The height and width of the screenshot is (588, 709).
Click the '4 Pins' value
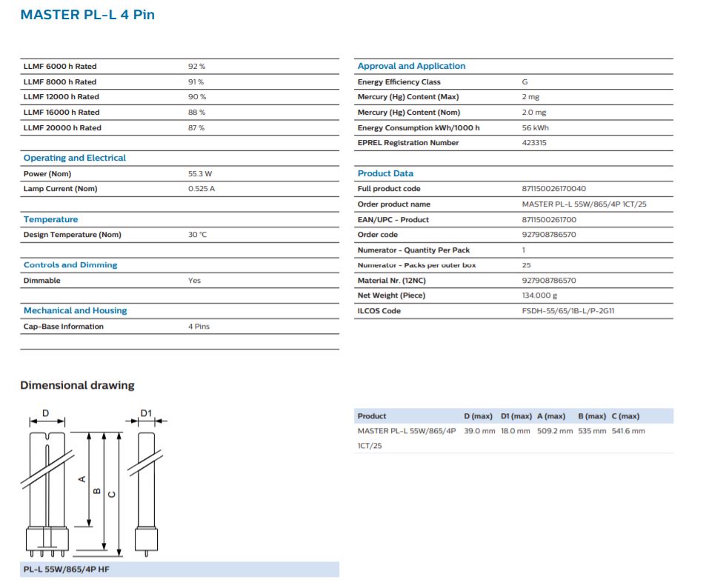click(199, 327)
